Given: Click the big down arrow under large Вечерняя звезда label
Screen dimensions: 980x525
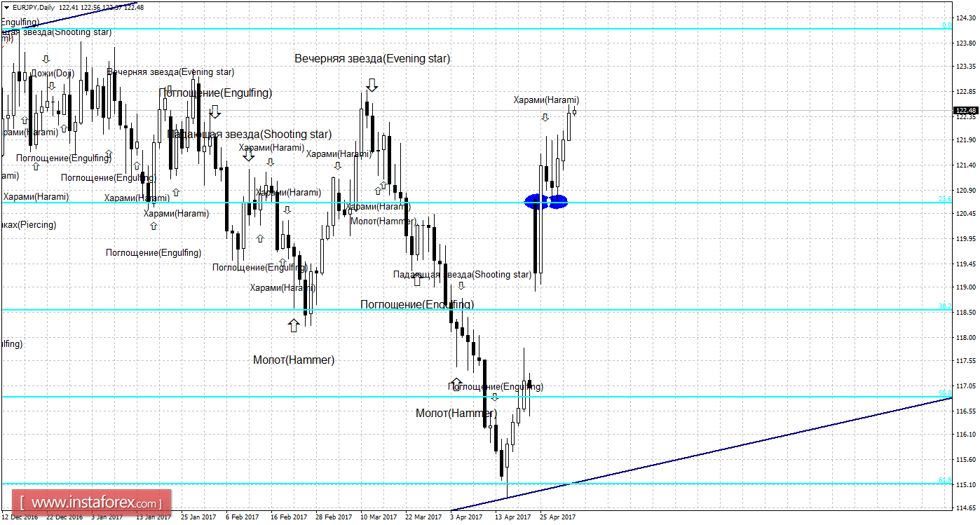Looking at the screenshot, I should click(372, 85).
